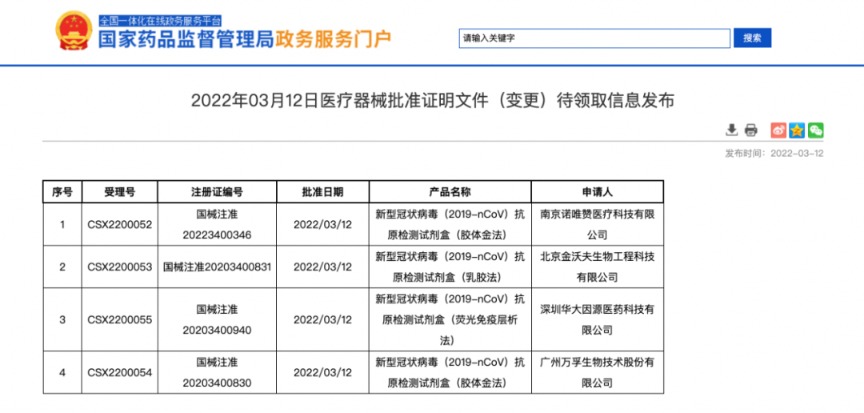This screenshot has height=413, width=864.
Task: Click sequence number 2 cell
Action: pyautogui.click(x=62, y=267)
